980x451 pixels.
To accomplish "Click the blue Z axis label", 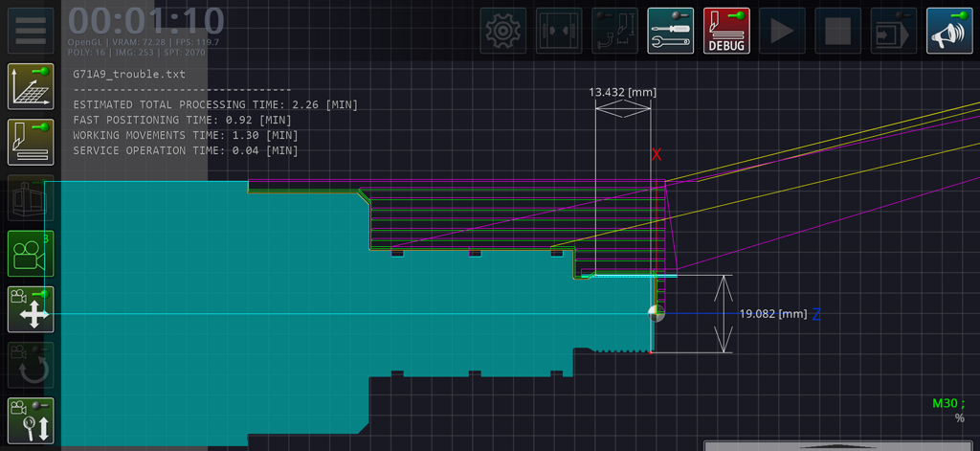I will [816, 315].
